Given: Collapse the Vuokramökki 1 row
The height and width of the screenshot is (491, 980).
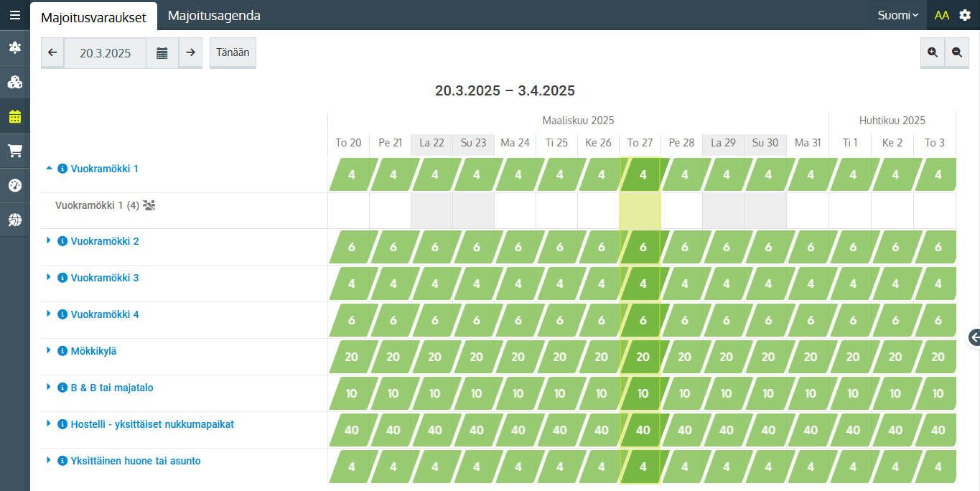Looking at the screenshot, I should tap(49, 168).
